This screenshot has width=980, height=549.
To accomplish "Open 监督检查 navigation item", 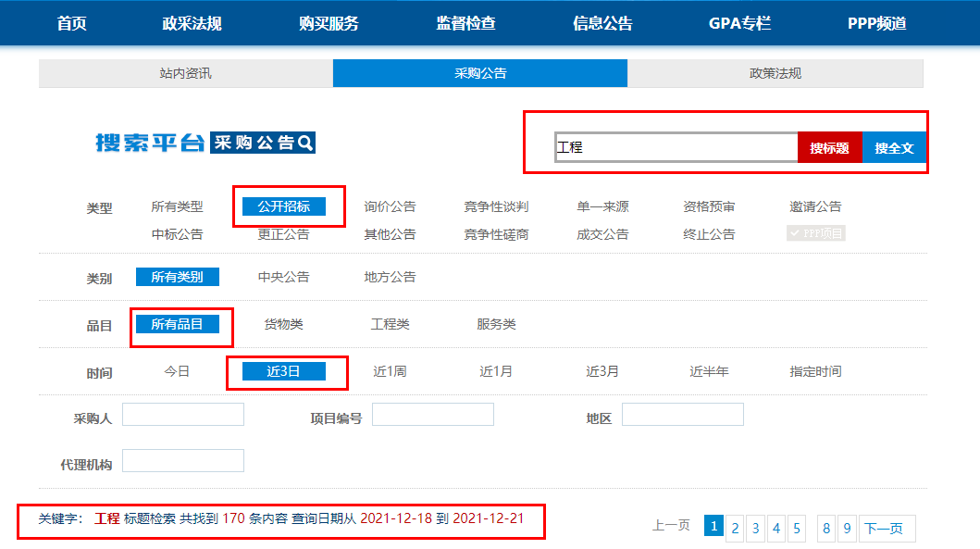I will (x=465, y=24).
